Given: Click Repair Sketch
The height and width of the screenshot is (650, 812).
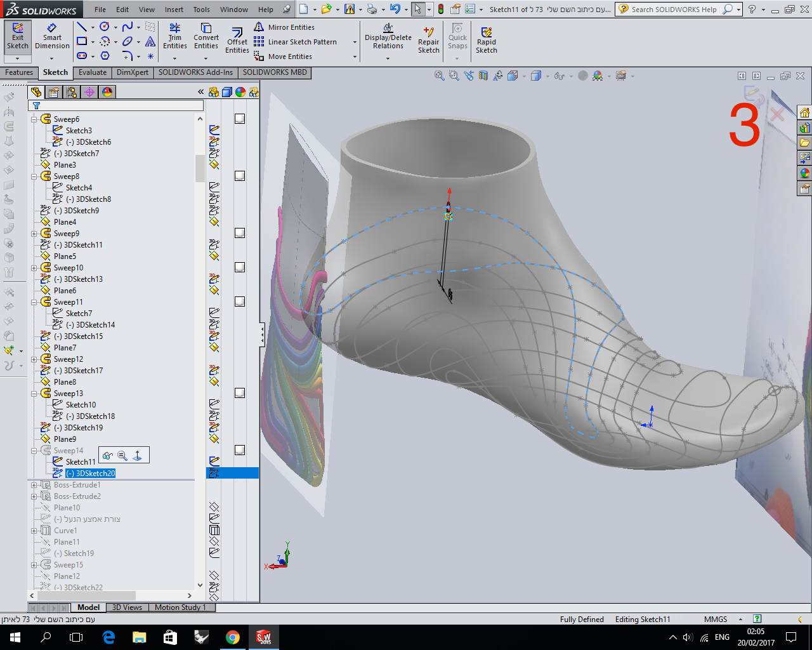Looking at the screenshot, I should [429, 41].
